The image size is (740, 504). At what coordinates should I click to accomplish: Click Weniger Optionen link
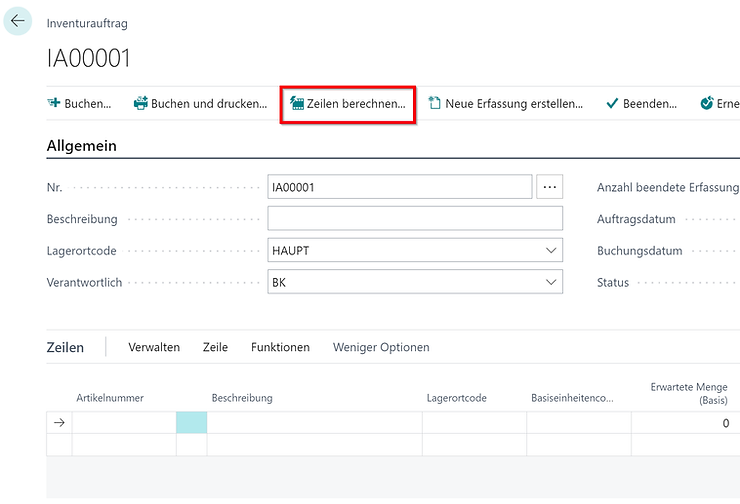[381, 347]
